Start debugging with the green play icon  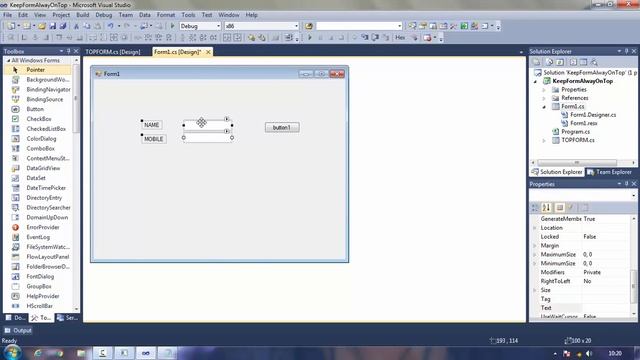point(172,26)
